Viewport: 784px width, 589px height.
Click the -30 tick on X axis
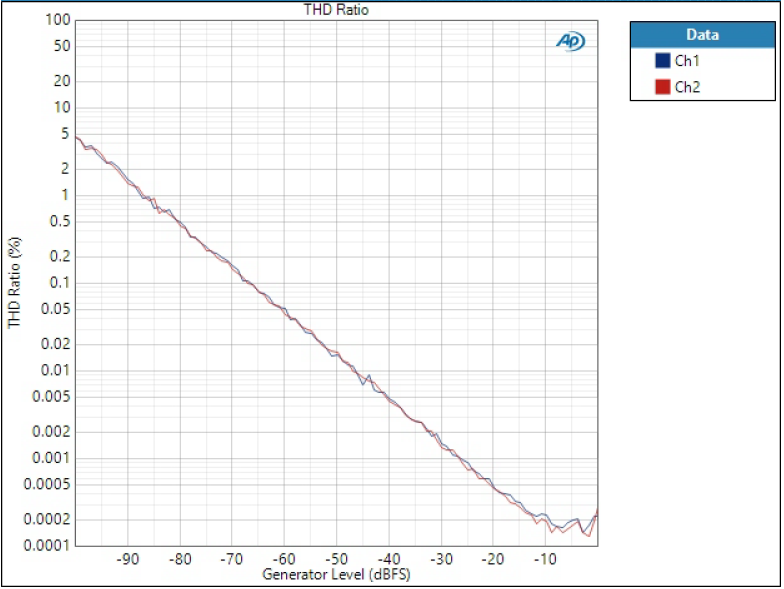[441, 558]
